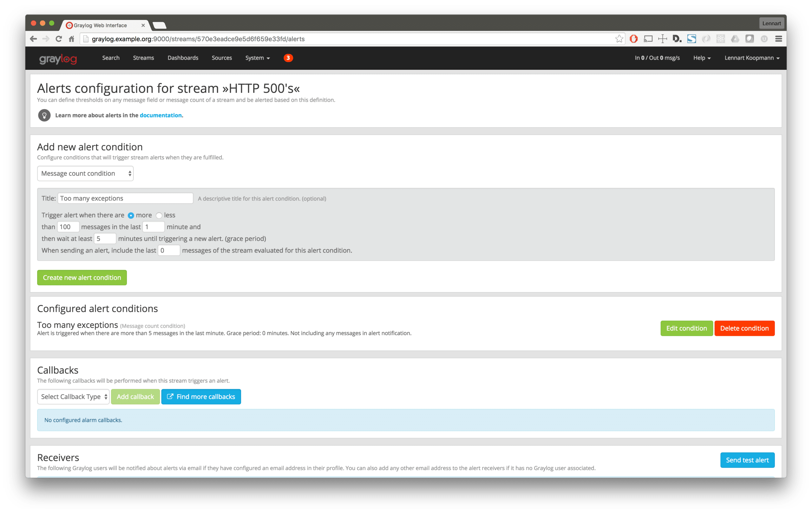Open the Message count condition dropdown
The image size is (812, 514).
coord(85,173)
